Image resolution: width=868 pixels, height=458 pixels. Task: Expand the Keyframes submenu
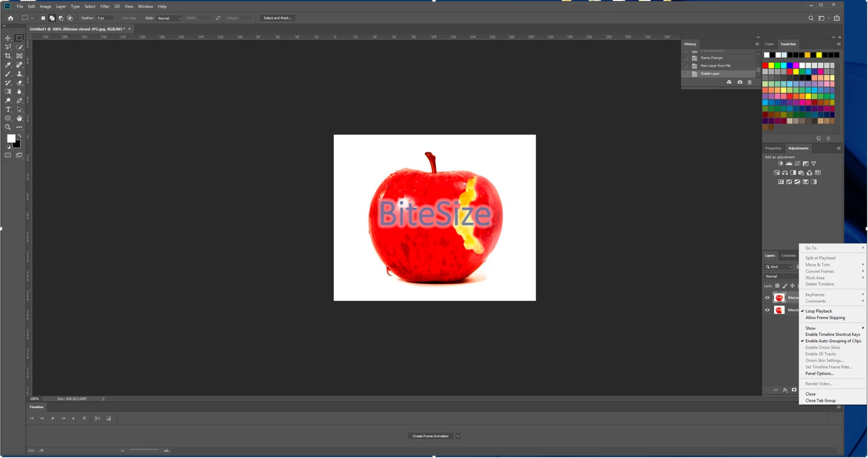coord(832,295)
